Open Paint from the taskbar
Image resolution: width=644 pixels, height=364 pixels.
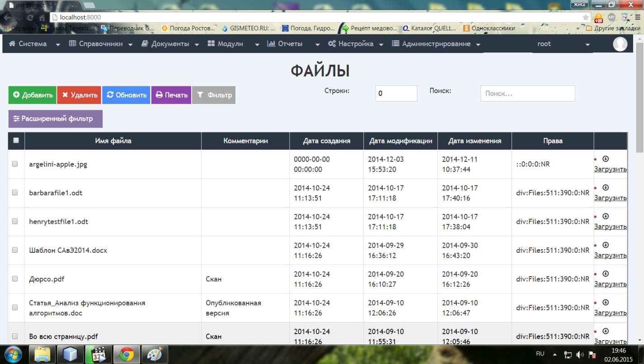click(155, 354)
